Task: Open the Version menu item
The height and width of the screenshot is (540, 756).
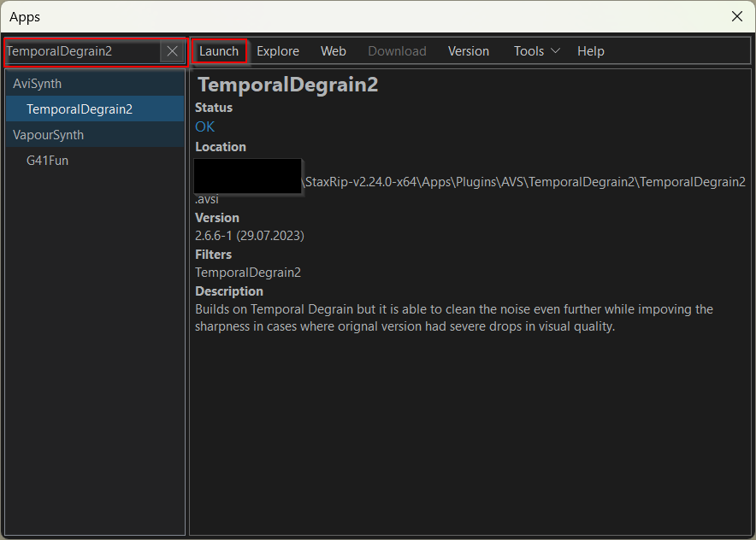Action: pyautogui.click(x=468, y=51)
